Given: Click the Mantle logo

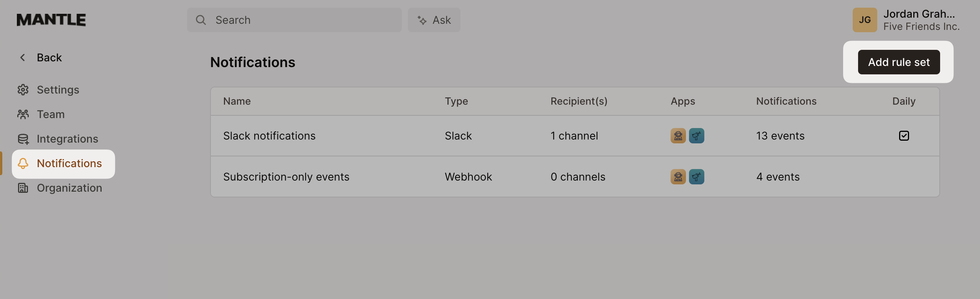Looking at the screenshot, I should [51, 20].
